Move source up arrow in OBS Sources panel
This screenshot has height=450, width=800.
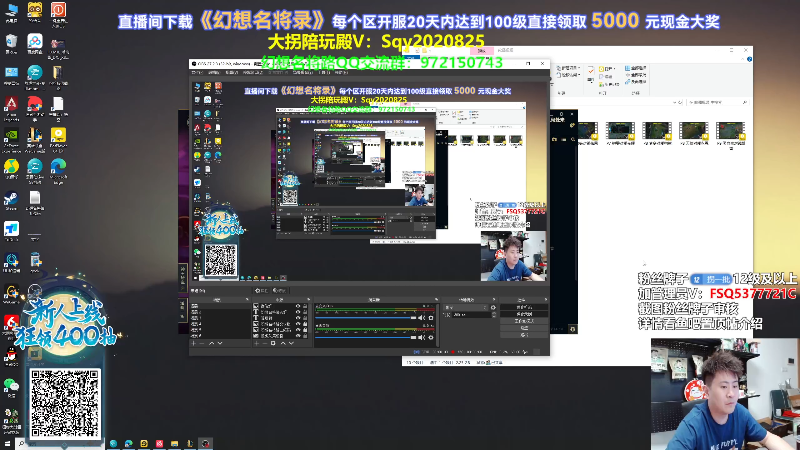[283, 343]
